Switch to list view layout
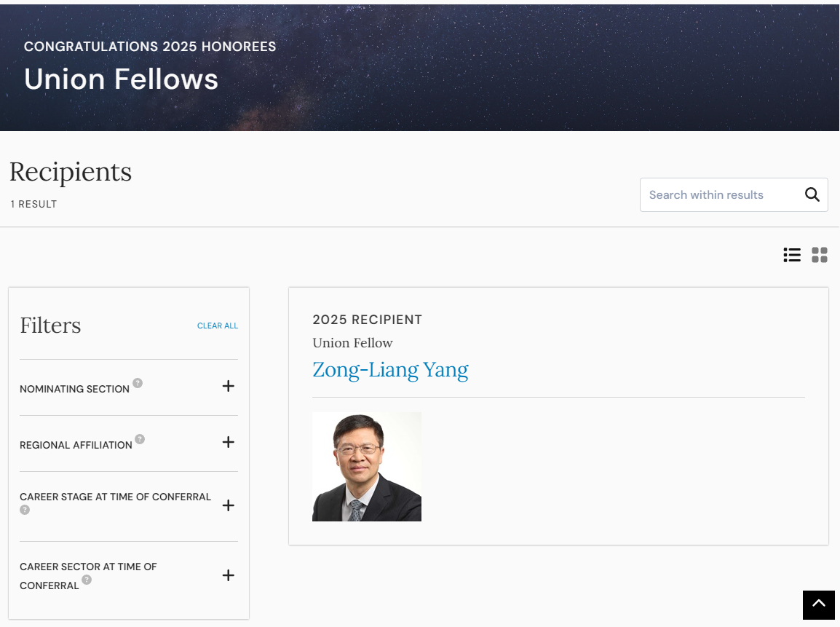Viewport: 840px width, 627px height. pyautogui.click(x=792, y=255)
